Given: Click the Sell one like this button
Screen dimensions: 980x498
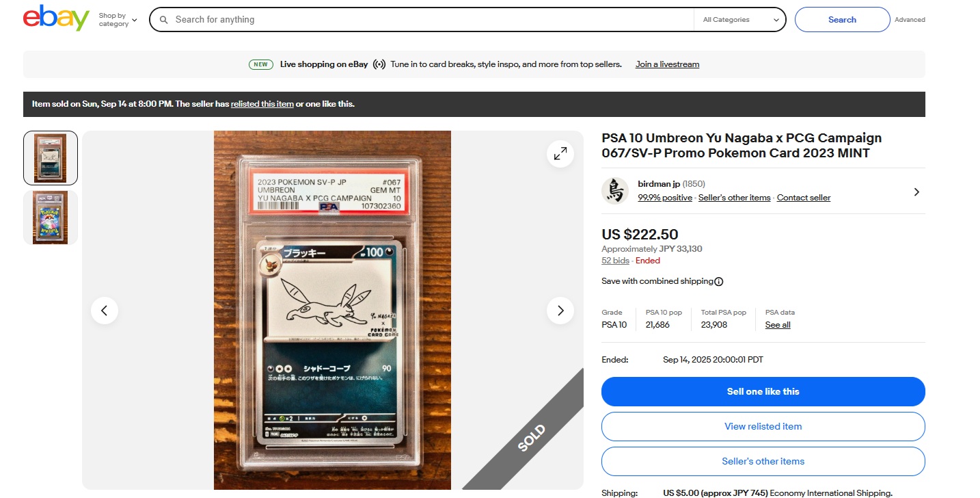Looking at the screenshot, I should [763, 392].
